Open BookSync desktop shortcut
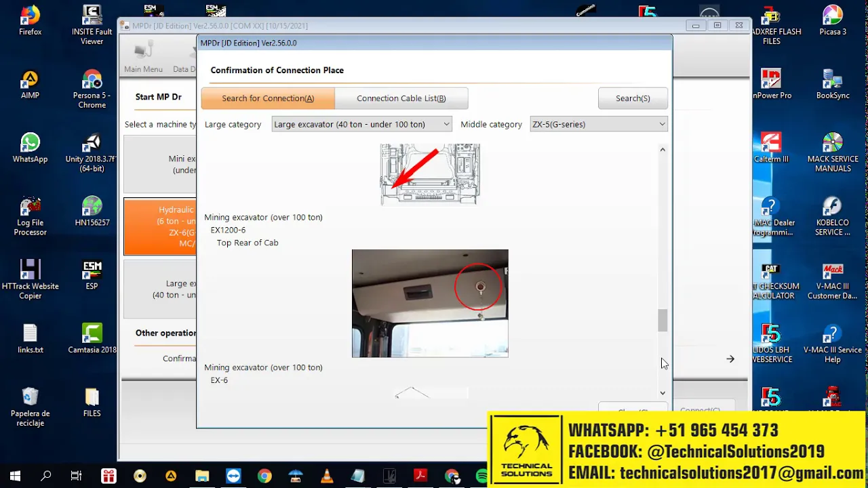This screenshot has height=488, width=868. coord(833,85)
